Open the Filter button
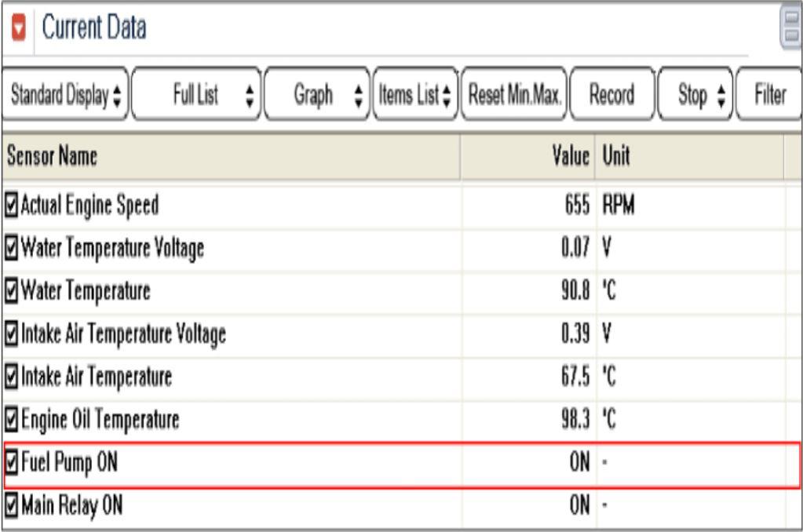 tap(769, 95)
